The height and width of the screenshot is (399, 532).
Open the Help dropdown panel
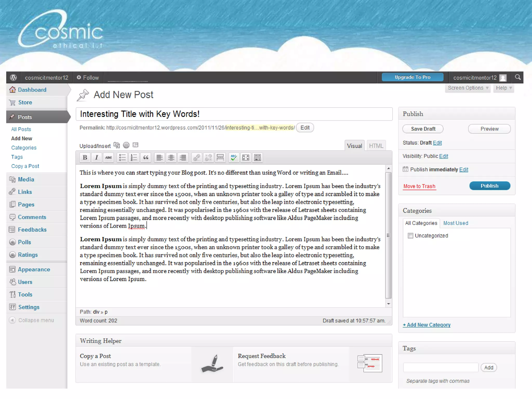504,88
